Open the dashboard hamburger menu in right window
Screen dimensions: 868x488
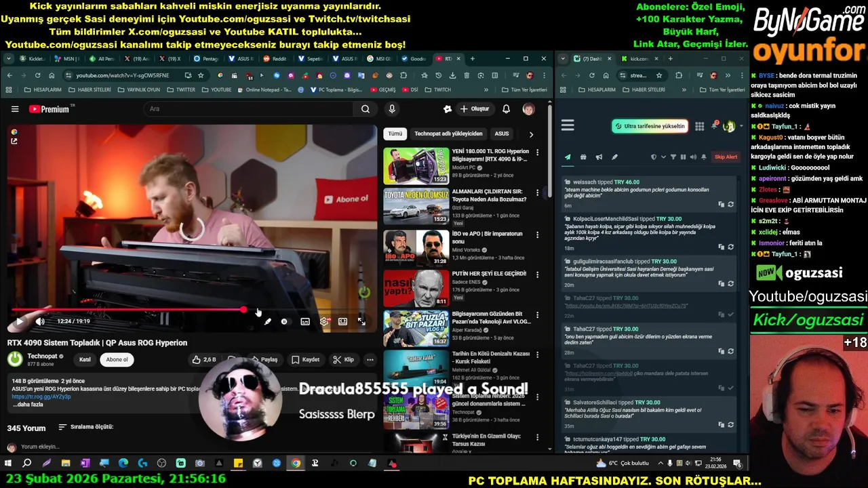(568, 125)
